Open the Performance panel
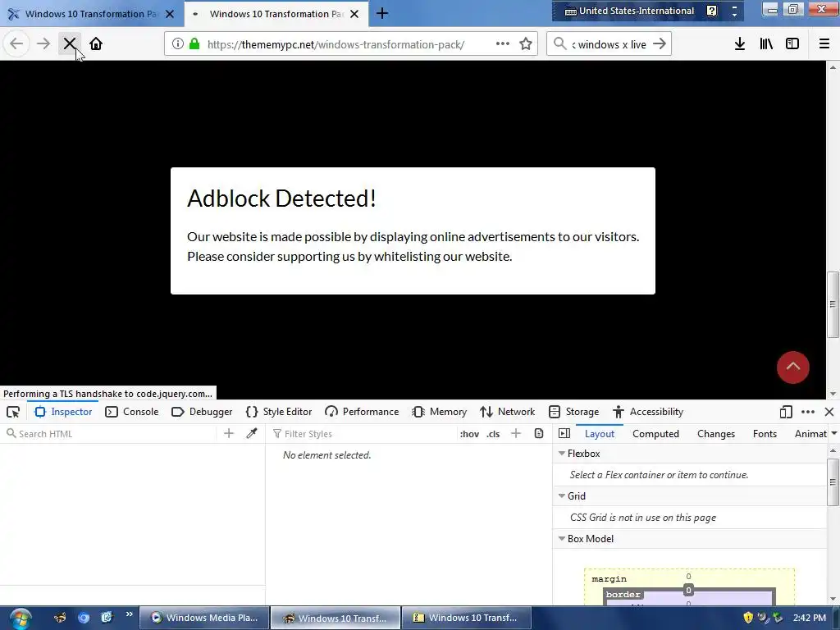This screenshot has width=840, height=630. coord(362,412)
